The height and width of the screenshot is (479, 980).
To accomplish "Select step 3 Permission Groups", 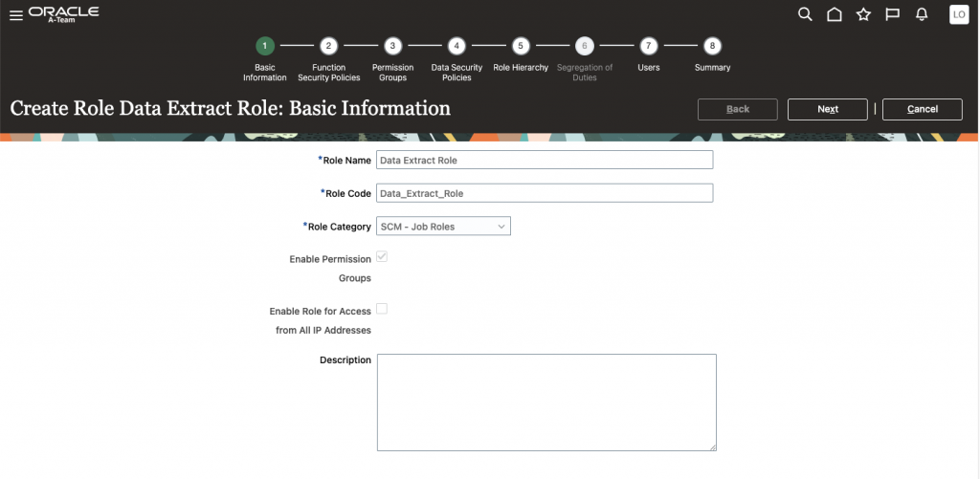I will pos(392,46).
